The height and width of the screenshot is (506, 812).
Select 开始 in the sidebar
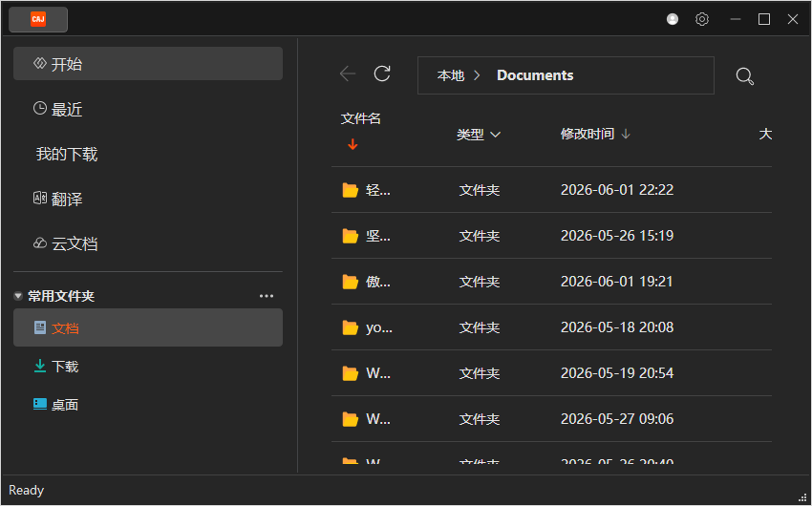pos(148,64)
